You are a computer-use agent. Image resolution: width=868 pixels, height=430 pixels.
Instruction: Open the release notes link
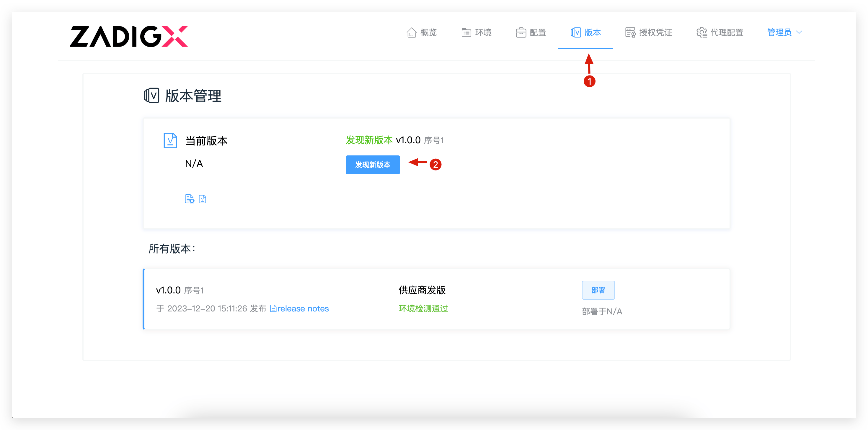pos(303,308)
